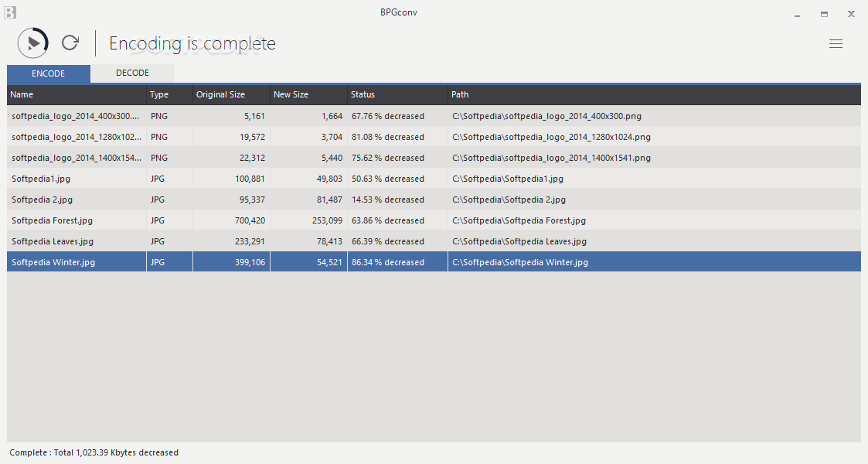Click the status bar total Kbytes decreased text
This screenshot has width=868, height=464.
94,453
